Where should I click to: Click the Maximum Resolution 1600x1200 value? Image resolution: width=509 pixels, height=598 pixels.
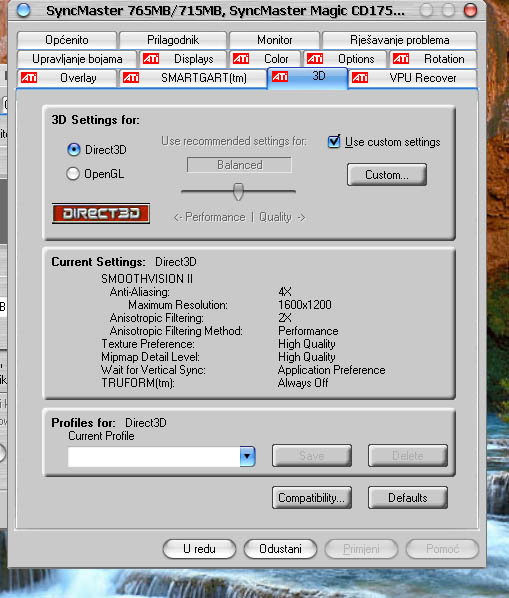(x=305, y=305)
